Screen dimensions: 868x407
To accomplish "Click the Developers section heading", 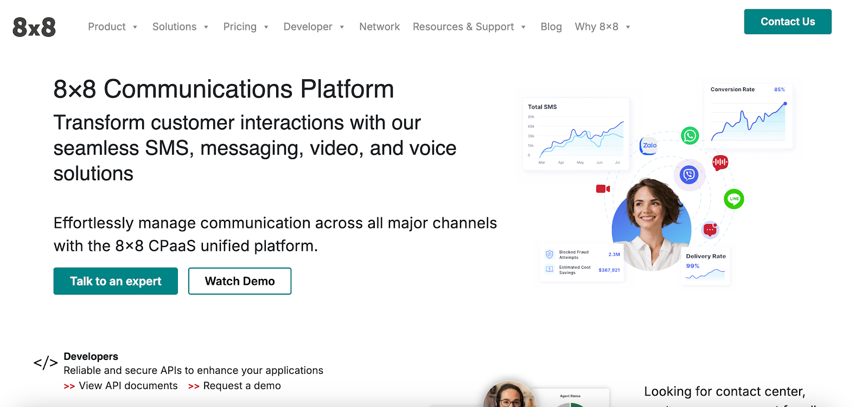I will [x=91, y=357].
